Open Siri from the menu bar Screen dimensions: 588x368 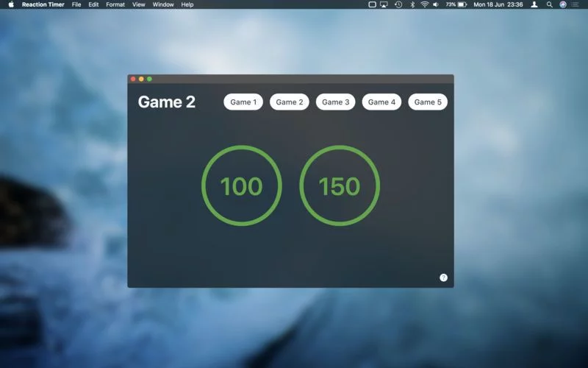point(563,4)
